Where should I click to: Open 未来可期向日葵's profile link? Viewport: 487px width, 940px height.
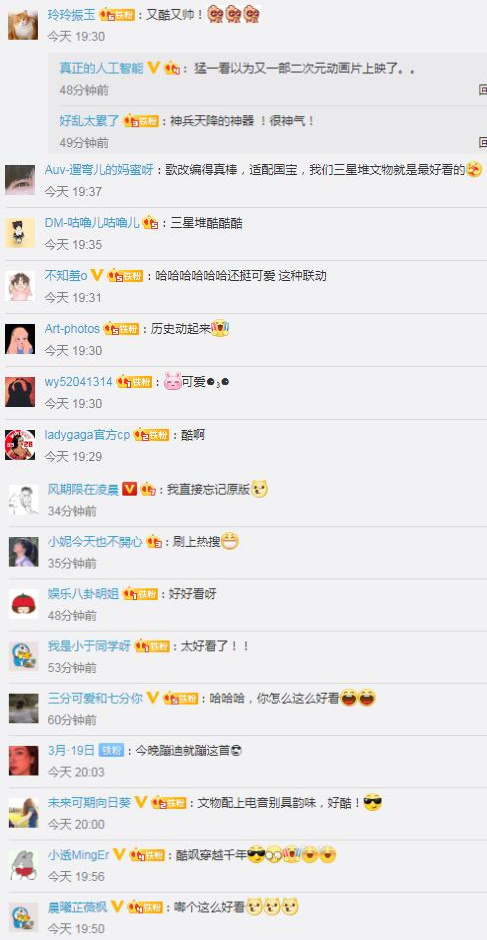(89, 803)
